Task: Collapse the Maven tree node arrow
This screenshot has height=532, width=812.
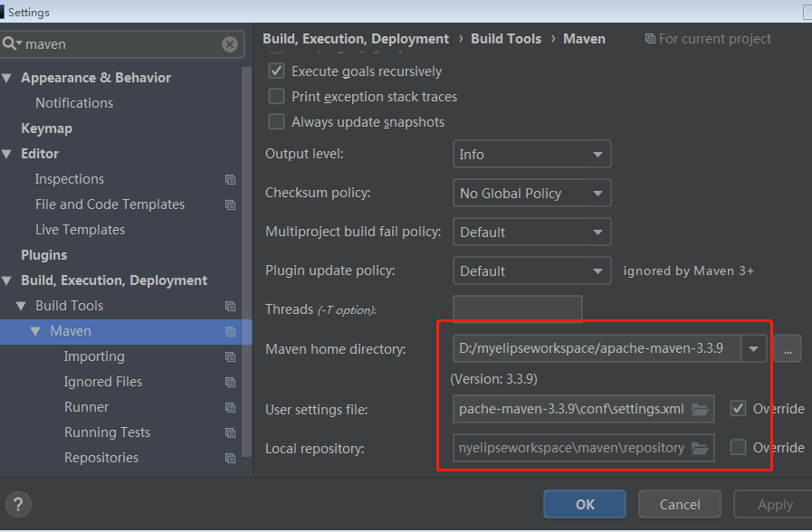Action: point(35,331)
